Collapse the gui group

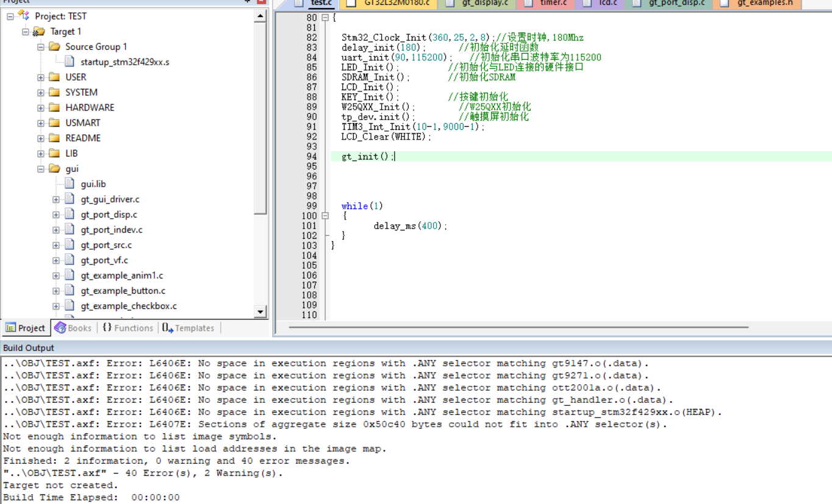(41, 169)
